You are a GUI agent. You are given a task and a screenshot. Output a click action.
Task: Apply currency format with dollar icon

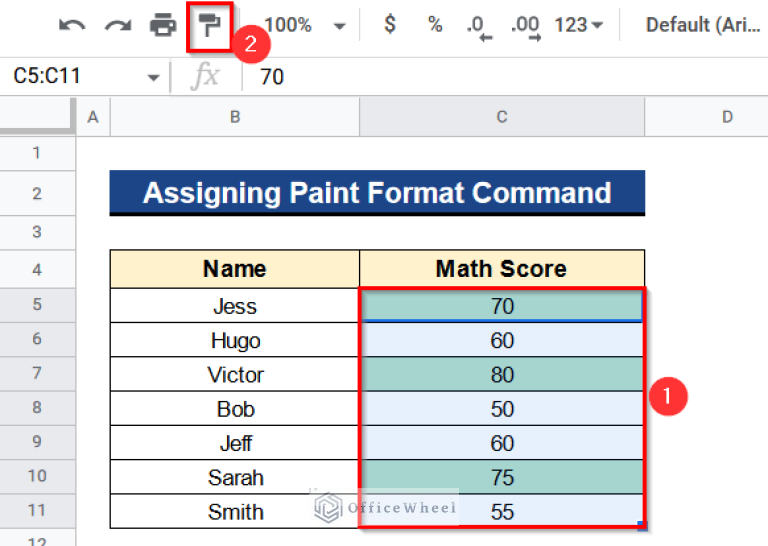[x=390, y=25]
